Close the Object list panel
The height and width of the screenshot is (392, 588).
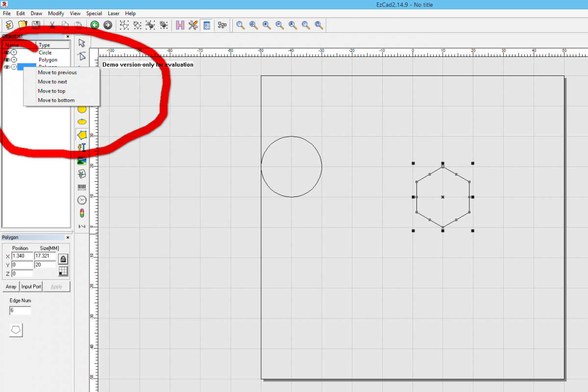[x=68, y=36]
